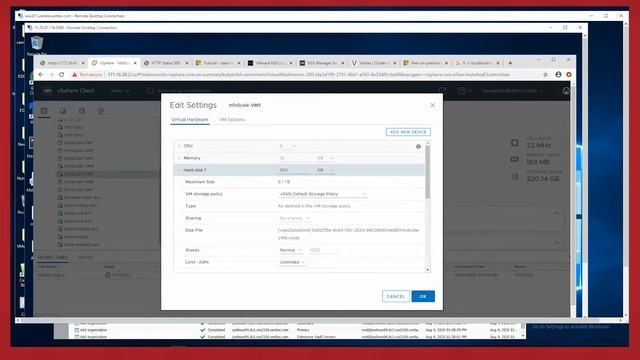Select the Networking navigator icon

click(x=100, y=111)
